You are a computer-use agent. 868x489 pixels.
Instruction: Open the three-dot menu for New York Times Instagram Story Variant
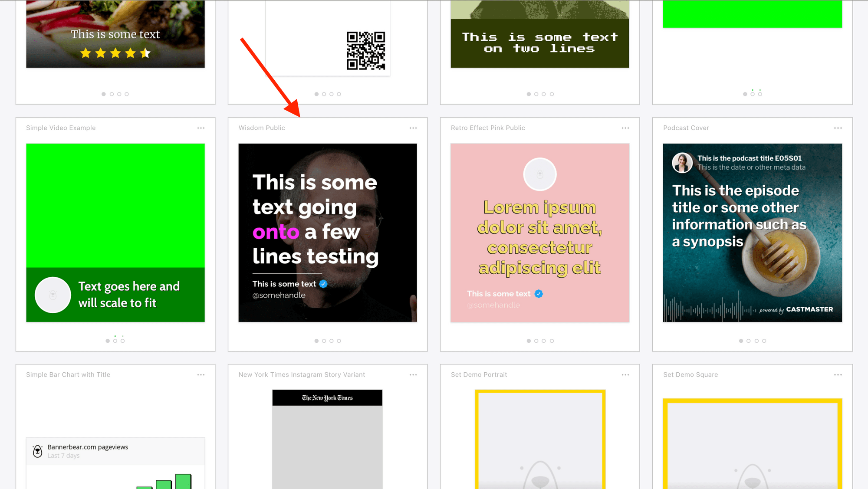pyautogui.click(x=413, y=375)
